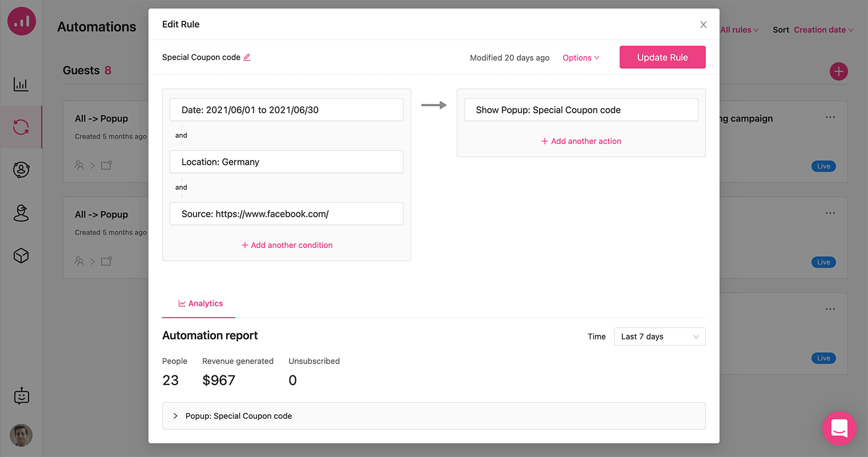This screenshot has width=868, height=457.
Task: Click the products cube icon in sidebar
Action: coord(21,255)
